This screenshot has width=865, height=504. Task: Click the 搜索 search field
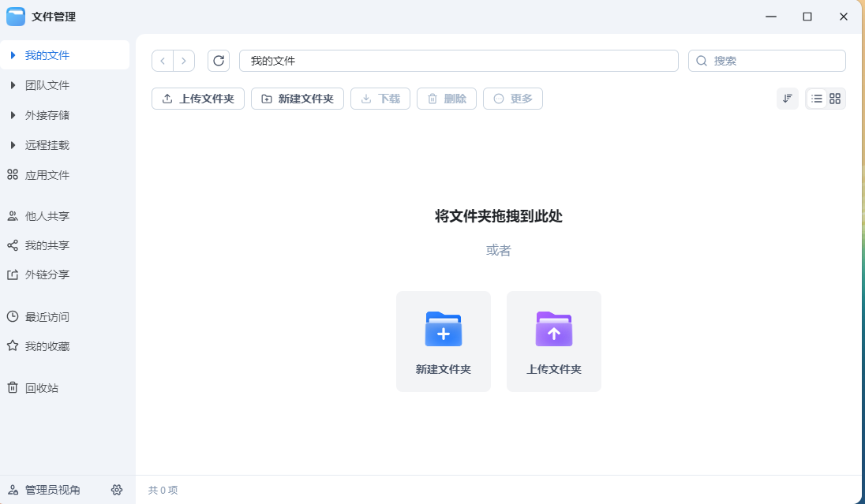pos(773,61)
